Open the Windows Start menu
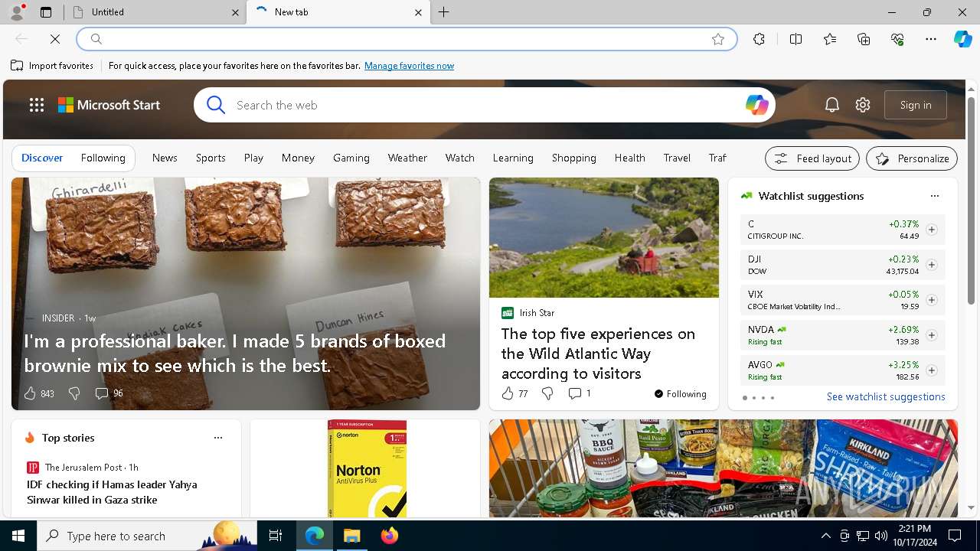This screenshot has width=980, height=551. 18,536
